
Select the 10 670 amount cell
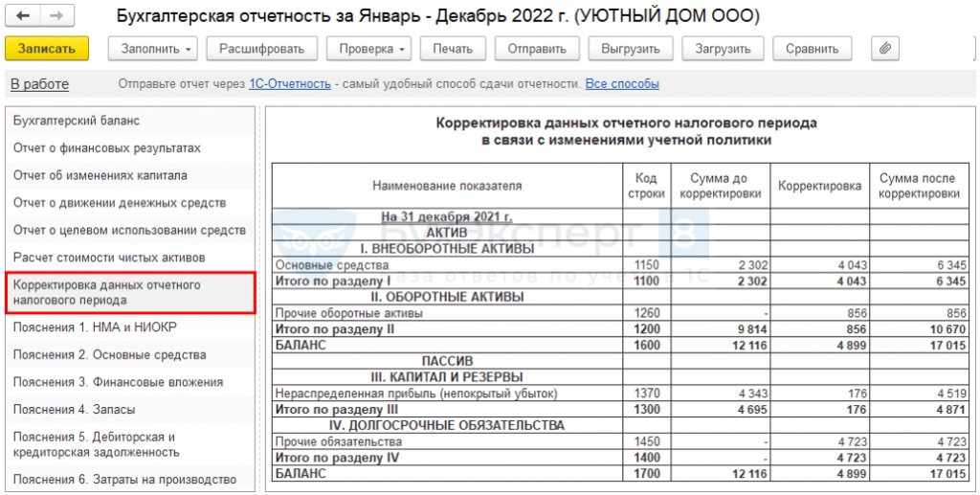click(x=920, y=328)
